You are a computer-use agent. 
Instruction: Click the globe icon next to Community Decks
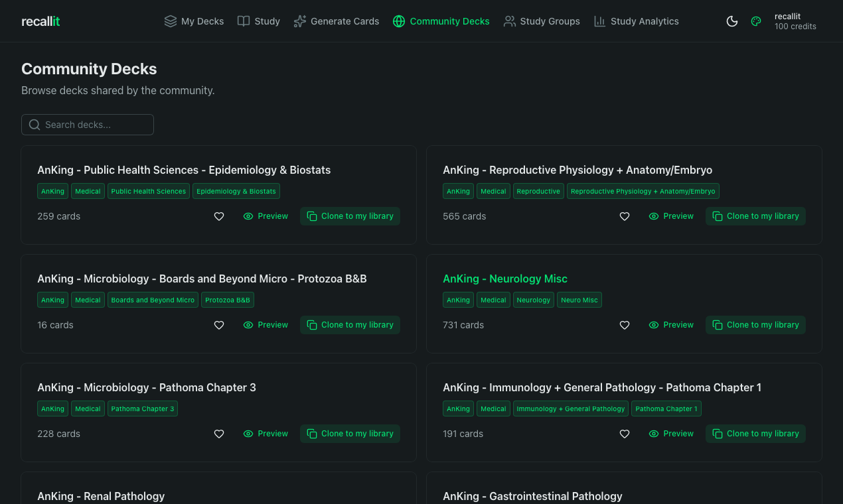[399, 21]
